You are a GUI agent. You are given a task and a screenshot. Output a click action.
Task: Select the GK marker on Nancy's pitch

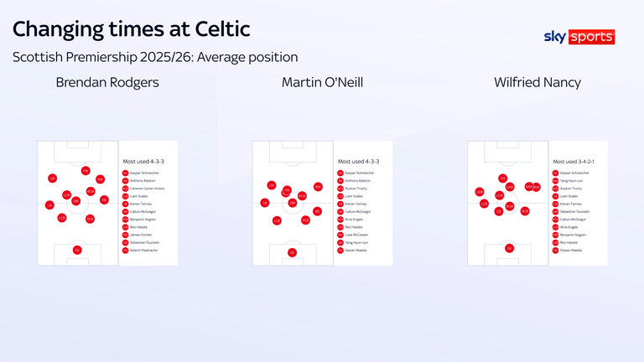[509, 248]
